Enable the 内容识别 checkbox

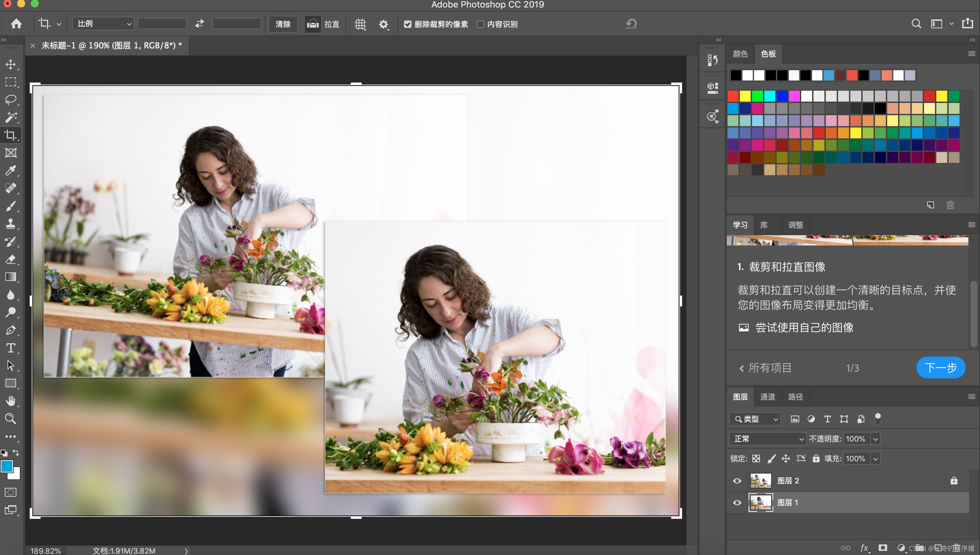480,24
